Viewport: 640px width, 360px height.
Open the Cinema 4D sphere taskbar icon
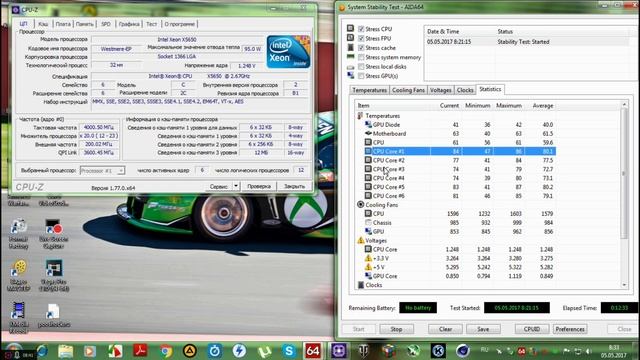pyautogui.click(x=462, y=351)
